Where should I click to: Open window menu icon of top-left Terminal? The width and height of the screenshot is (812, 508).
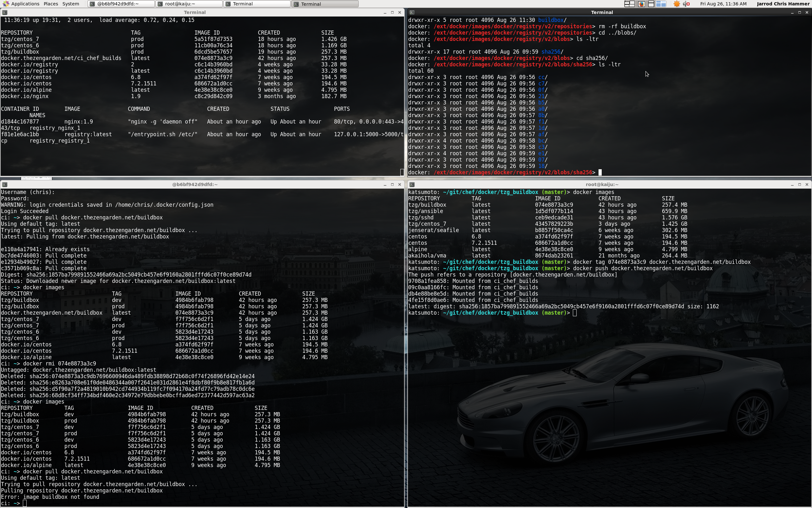pyautogui.click(x=4, y=12)
